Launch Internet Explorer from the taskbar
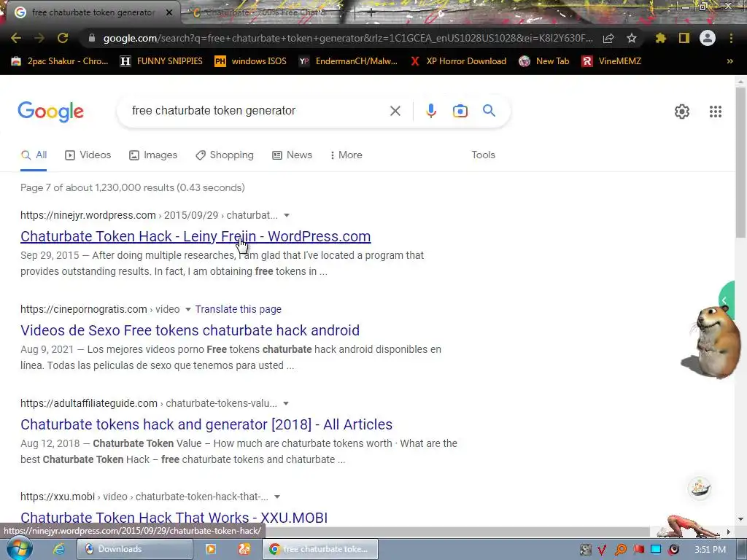The width and height of the screenshot is (747, 560). (x=58, y=549)
